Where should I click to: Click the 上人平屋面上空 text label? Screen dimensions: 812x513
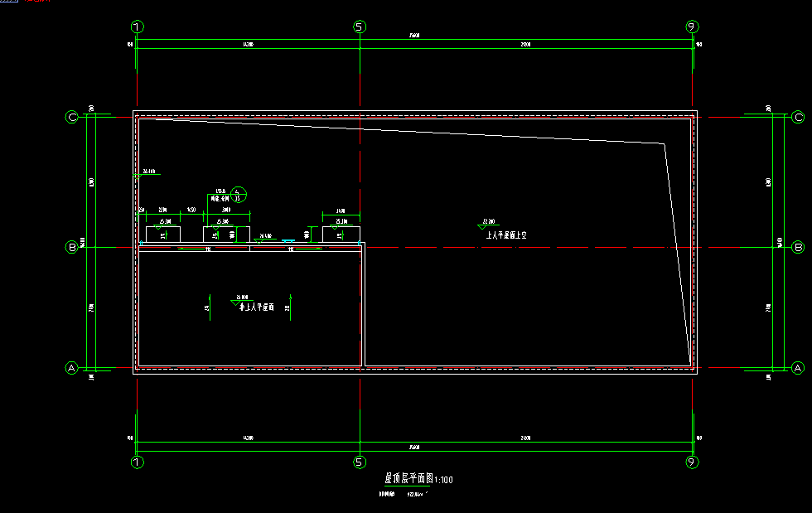[505, 235]
